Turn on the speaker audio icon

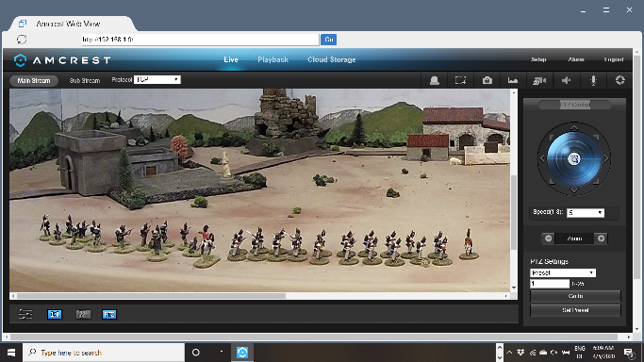click(x=567, y=80)
